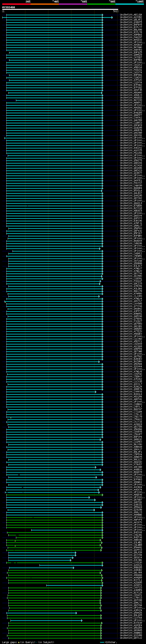This screenshot has height=644, width=146.
Task: Select the UniRef100_Q8LM39 label
Action: (x=131, y=552)
